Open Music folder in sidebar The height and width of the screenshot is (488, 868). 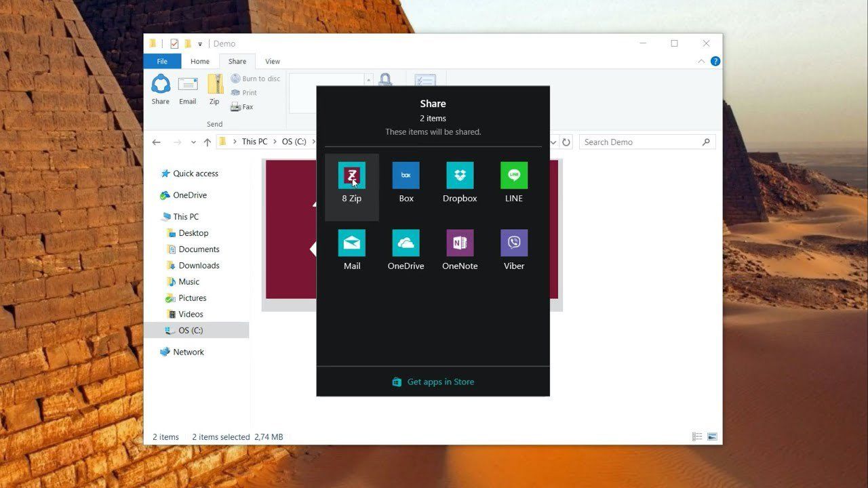(183, 282)
